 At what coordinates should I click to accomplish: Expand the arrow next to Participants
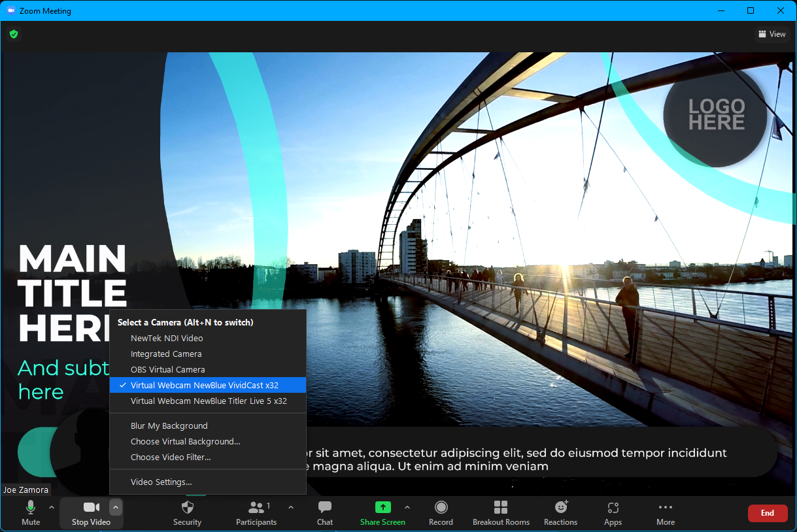coord(291,507)
